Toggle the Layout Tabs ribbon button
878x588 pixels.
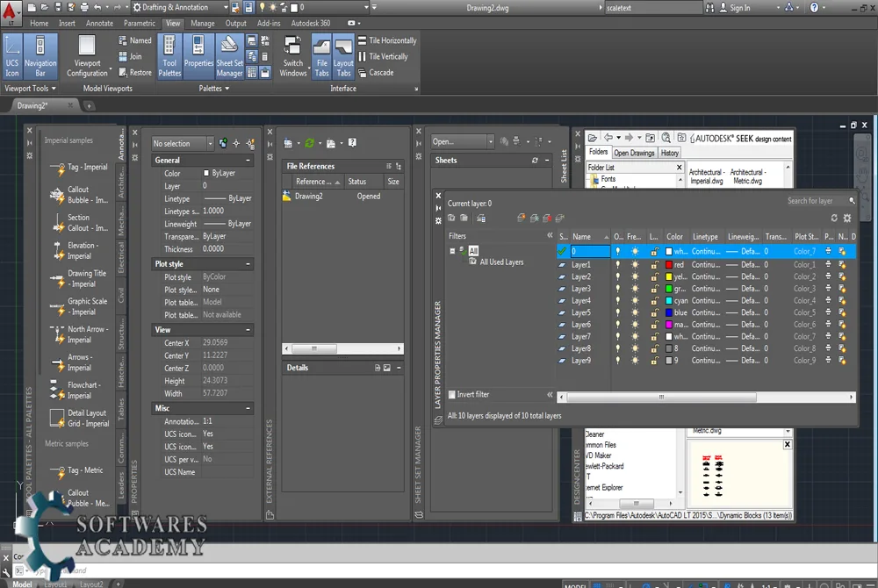tap(343, 55)
